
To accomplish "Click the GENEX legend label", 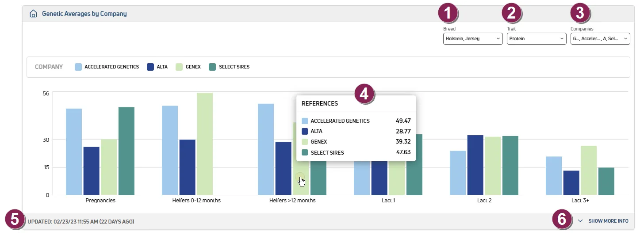I will coord(193,67).
